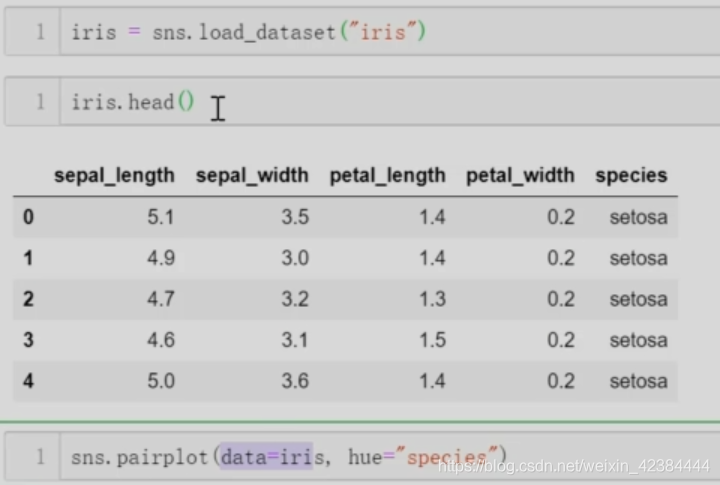The height and width of the screenshot is (485, 720).
Task: Click sepal_length value 5.0
Action: point(161,381)
